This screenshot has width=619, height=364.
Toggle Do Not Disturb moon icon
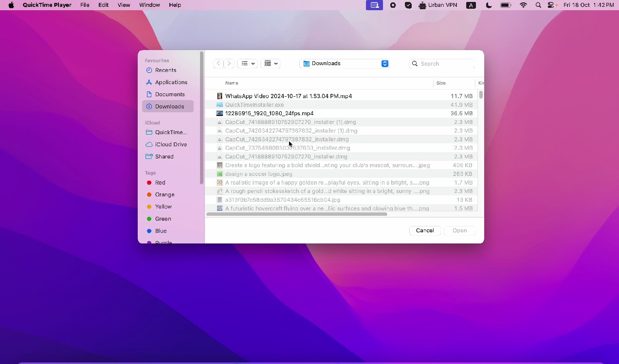pyautogui.click(x=489, y=5)
